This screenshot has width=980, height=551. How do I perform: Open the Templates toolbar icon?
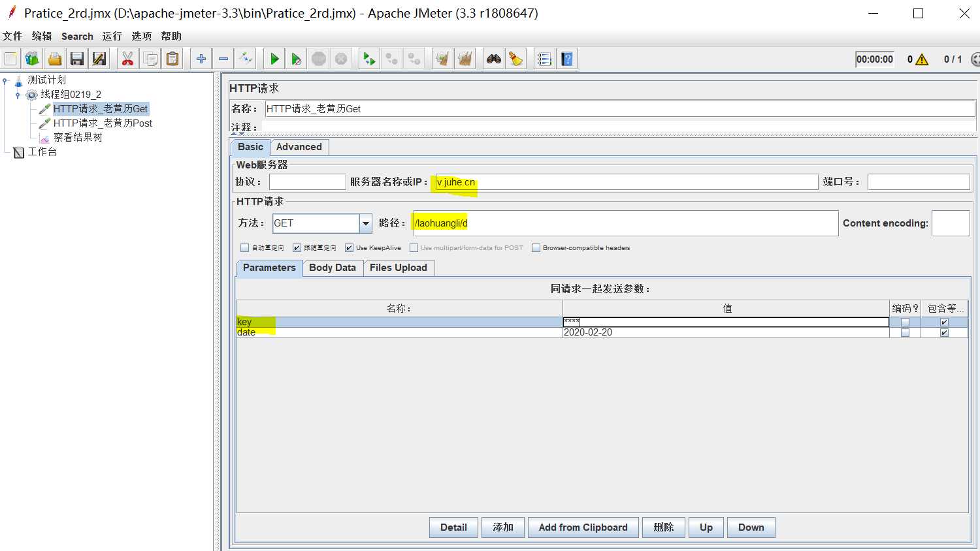coord(32,59)
